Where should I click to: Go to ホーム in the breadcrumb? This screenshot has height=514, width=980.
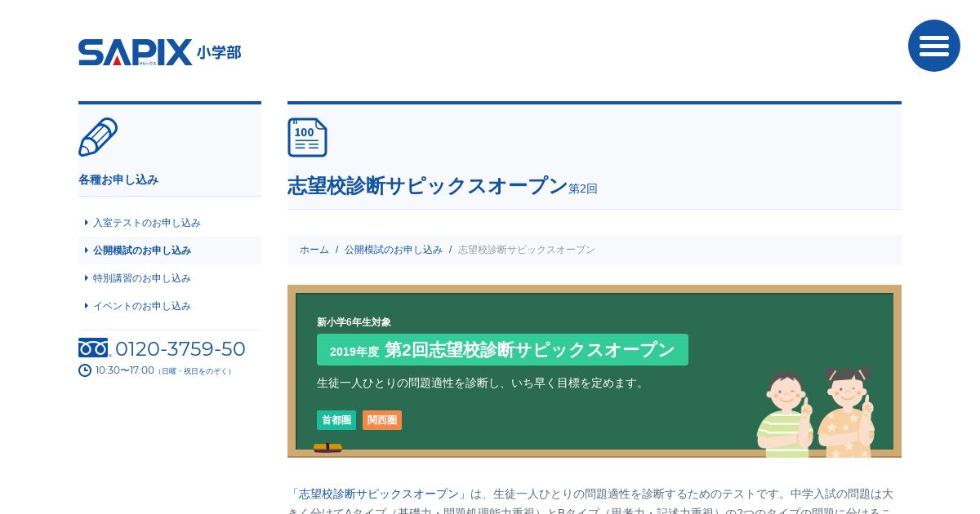pos(314,250)
